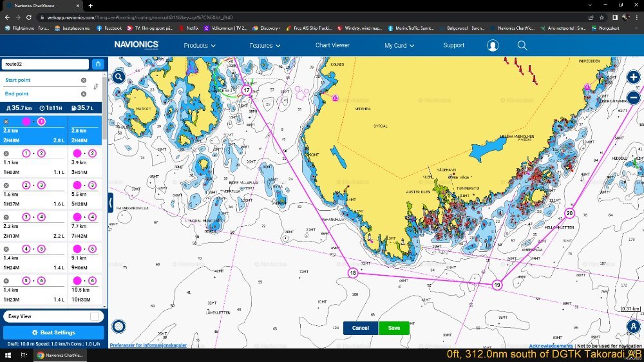Click the End point field
Image resolution: width=644 pixels, height=362 pixels.
click(x=41, y=94)
